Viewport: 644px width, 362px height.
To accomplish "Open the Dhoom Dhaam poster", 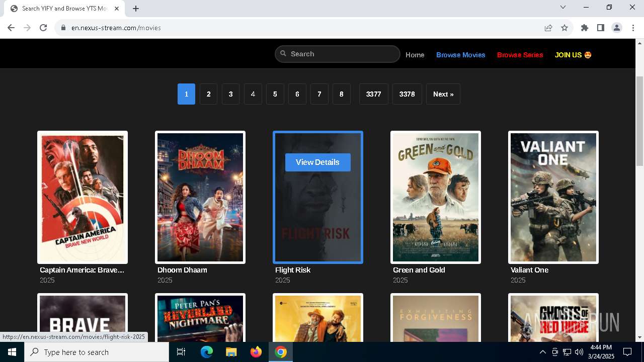I will (200, 197).
